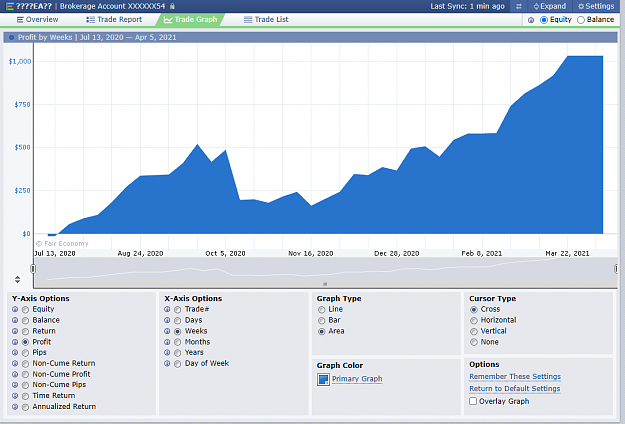This screenshot has height=424, width=625.
Task: Click info icon beside Return option
Action: (15, 331)
